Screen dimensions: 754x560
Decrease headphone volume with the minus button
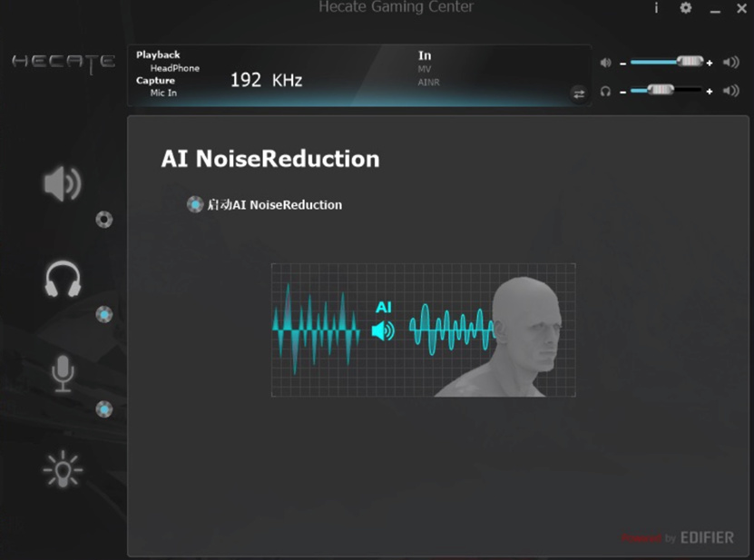point(622,92)
